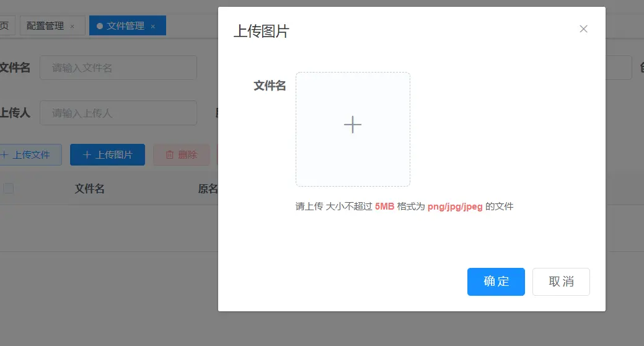Screen dimensions: 644x346
Task: Confirm the upload with the 确定 button
Action: [x=496, y=282]
